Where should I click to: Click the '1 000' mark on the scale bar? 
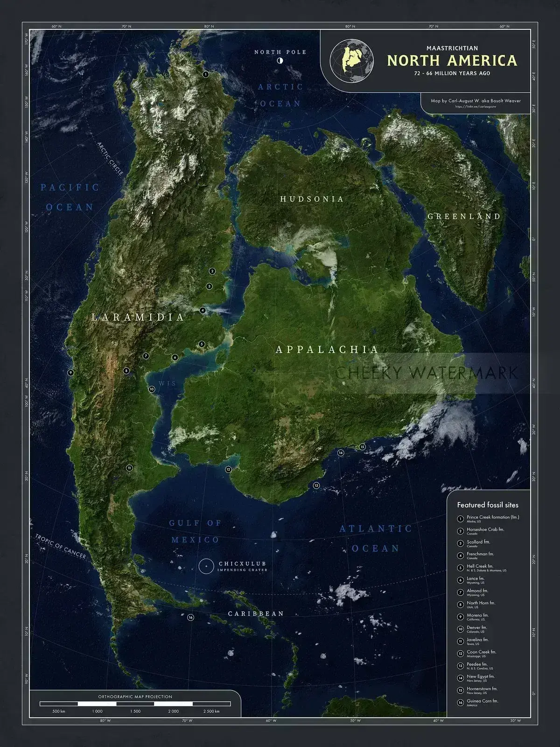(x=97, y=711)
